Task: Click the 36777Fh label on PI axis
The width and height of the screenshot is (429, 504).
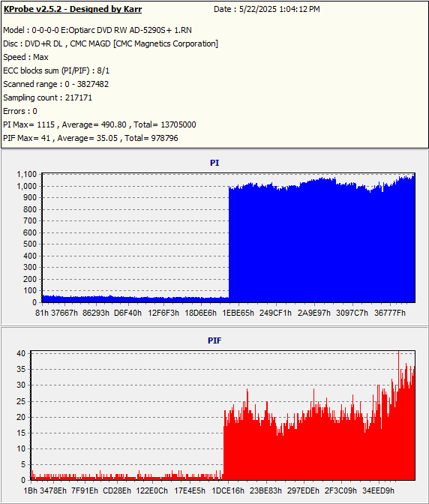Action: click(390, 313)
